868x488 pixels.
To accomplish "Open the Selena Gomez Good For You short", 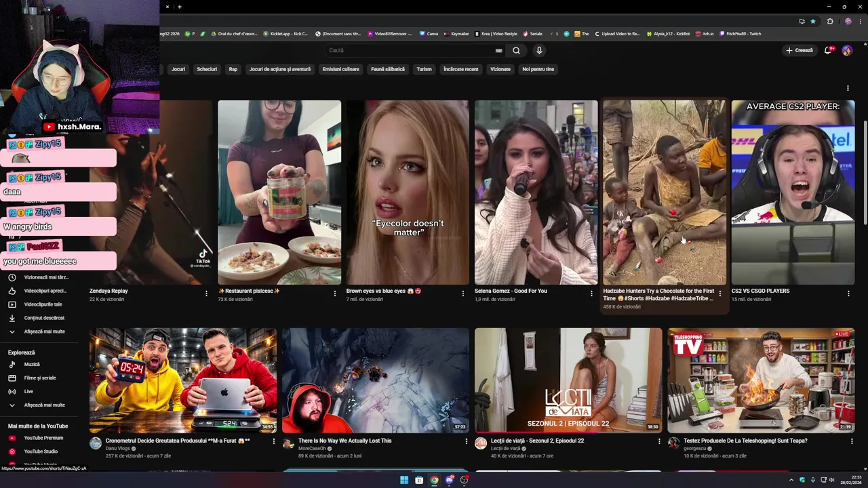I will tap(536, 192).
